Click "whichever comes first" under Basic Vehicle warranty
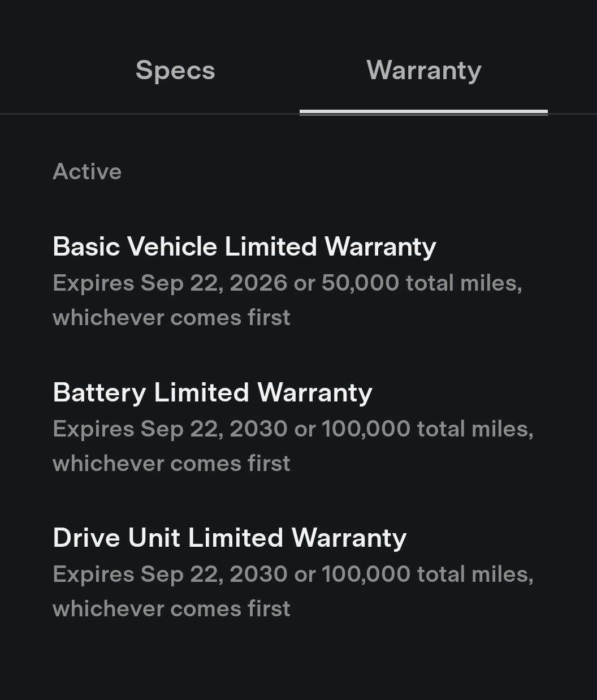The height and width of the screenshot is (700, 597). point(171,317)
